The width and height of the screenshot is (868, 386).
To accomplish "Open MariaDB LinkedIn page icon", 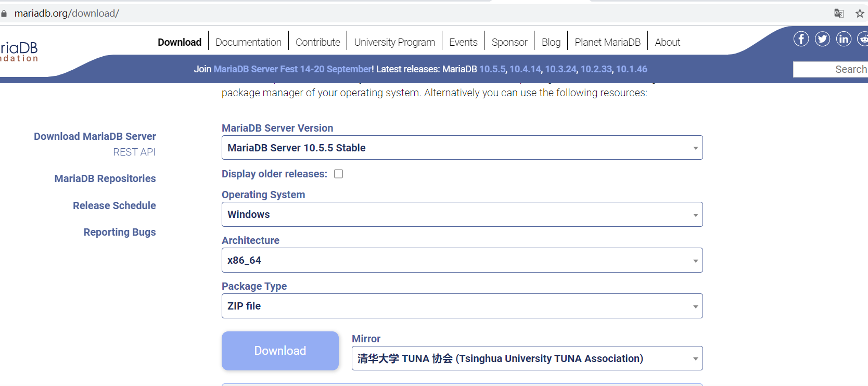I will click(x=844, y=38).
